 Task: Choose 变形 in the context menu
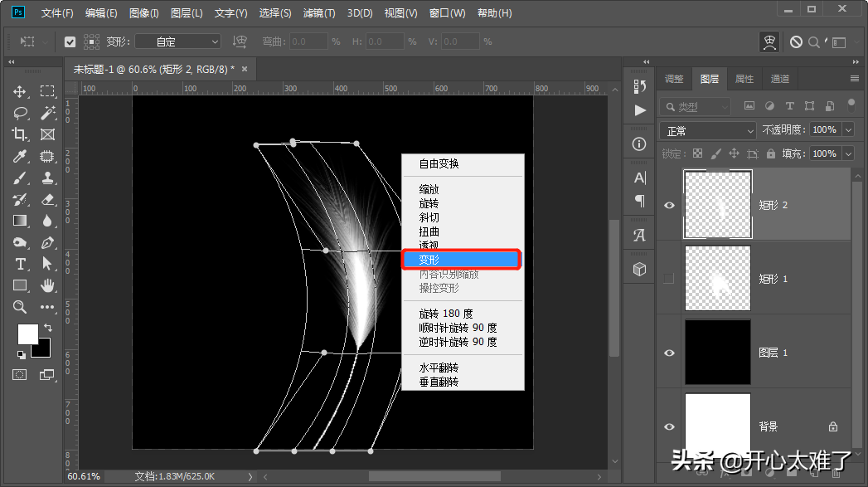tap(462, 260)
